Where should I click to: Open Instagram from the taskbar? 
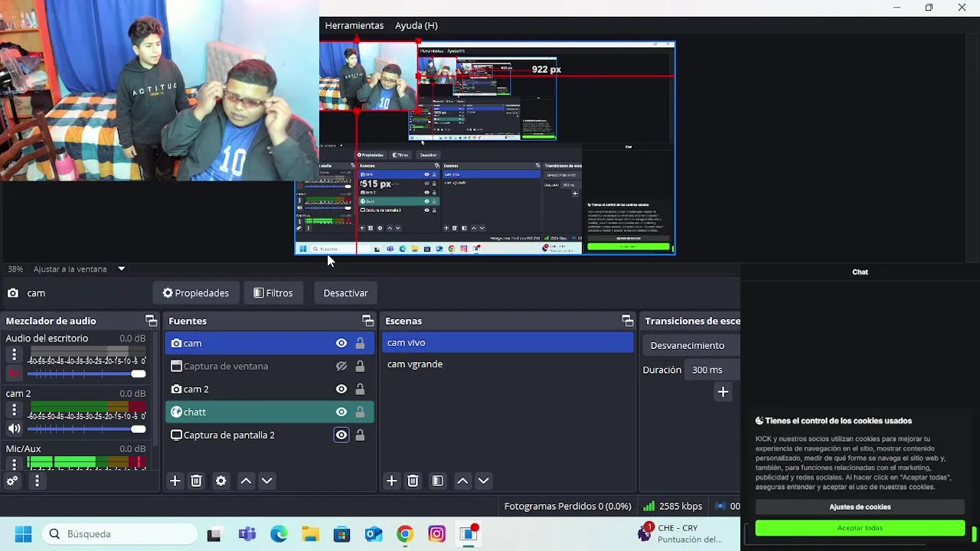436,534
